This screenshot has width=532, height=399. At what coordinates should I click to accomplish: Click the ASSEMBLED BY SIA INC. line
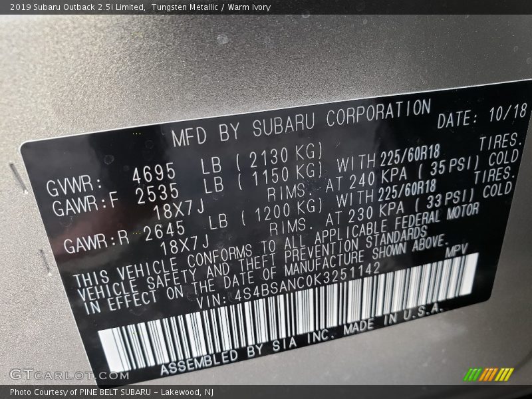click(x=247, y=353)
